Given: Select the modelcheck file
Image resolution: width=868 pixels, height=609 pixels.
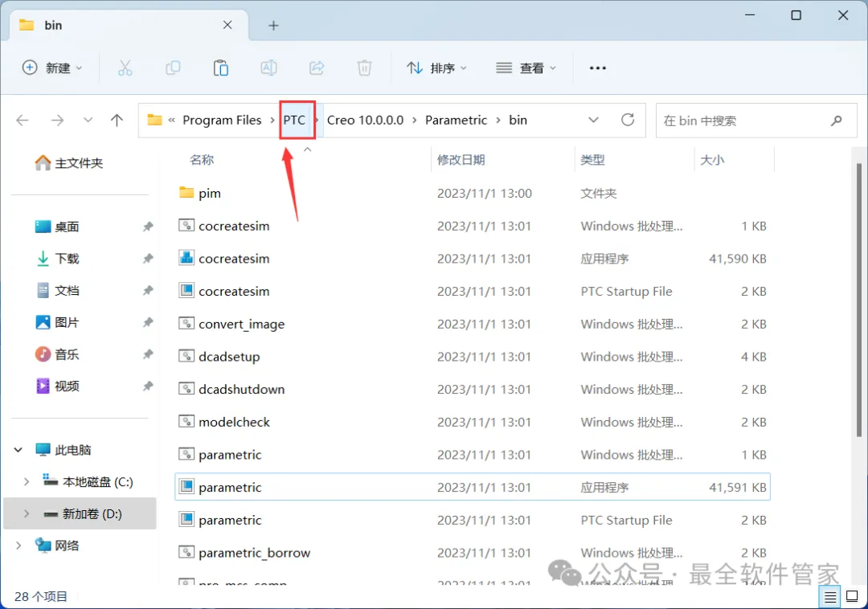Looking at the screenshot, I should click(x=473, y=422).
